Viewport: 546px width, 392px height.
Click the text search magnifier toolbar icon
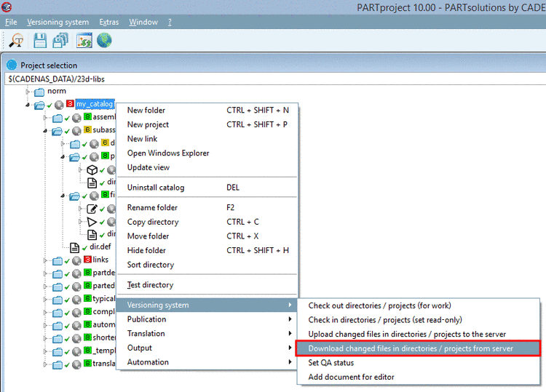tap(16, 41)
